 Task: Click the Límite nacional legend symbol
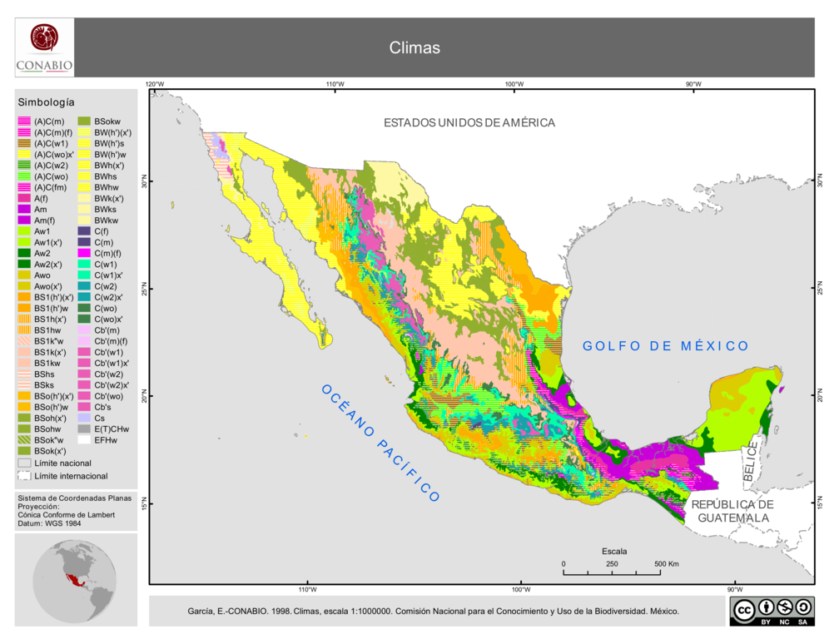24,463
